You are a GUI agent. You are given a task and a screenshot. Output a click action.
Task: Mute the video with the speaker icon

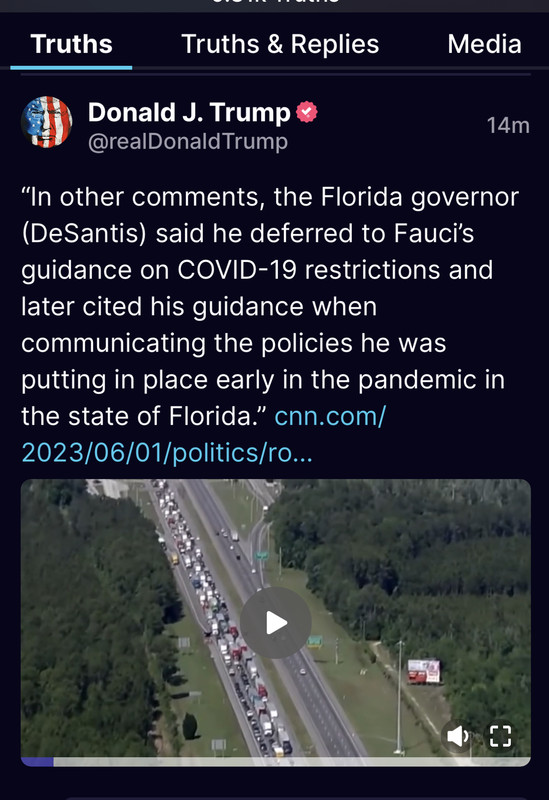[458, 736]
